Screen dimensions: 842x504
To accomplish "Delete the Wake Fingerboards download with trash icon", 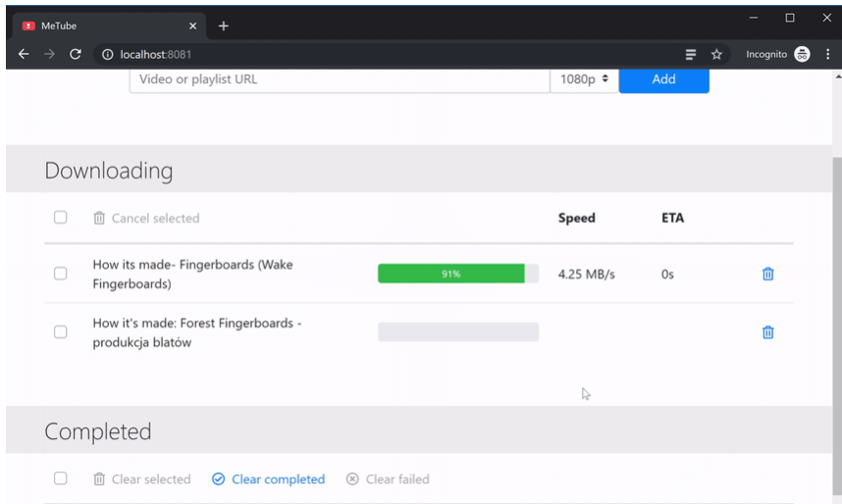I will point(767,275).
